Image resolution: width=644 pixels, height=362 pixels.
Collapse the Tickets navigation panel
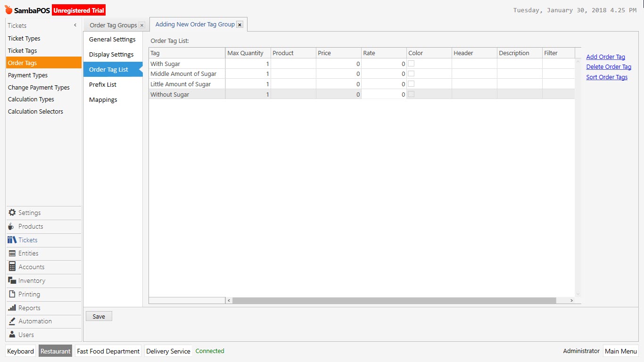coord(74,25)
